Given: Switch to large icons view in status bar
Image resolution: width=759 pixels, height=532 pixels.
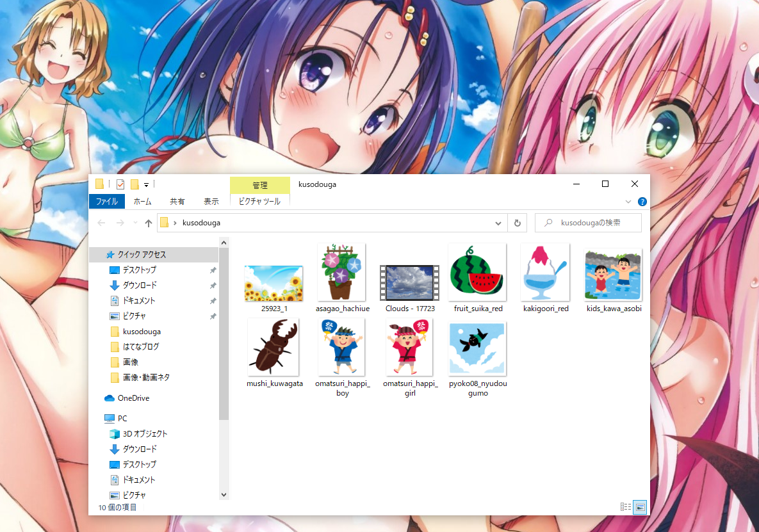Looking at the screenshot, I should pyautogui.click(x=640, y=507).
